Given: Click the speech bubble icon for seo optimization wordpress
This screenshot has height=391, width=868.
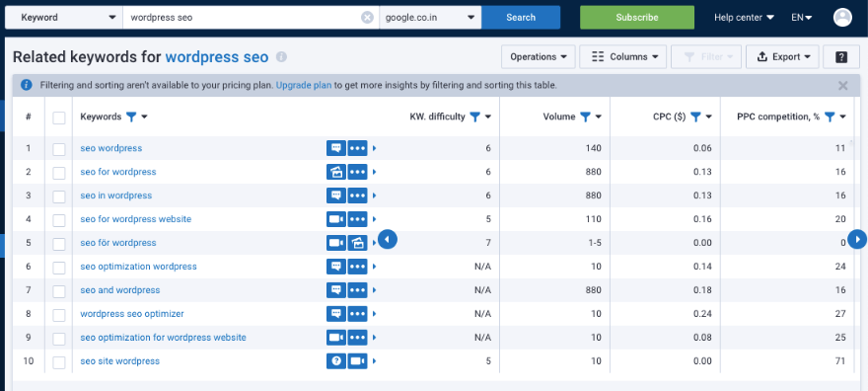Looking at the screenshot, I should [x=336, y=267].
